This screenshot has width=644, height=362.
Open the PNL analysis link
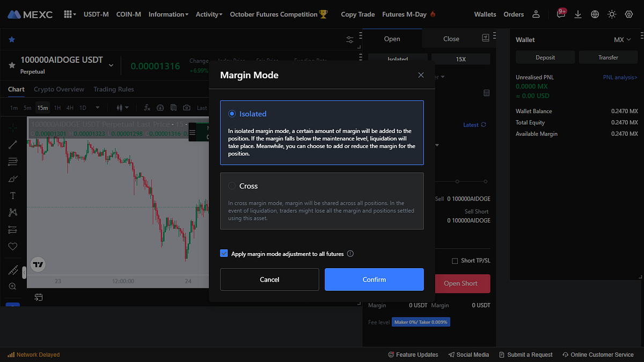(620, 77)
